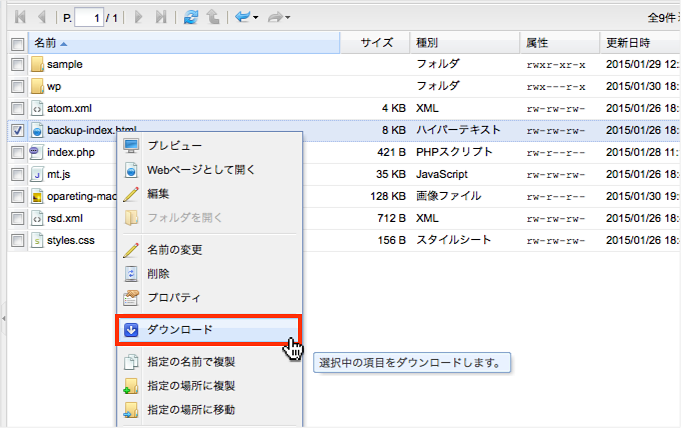Open dropdown beside the back arrow

[x=255, y=18]
